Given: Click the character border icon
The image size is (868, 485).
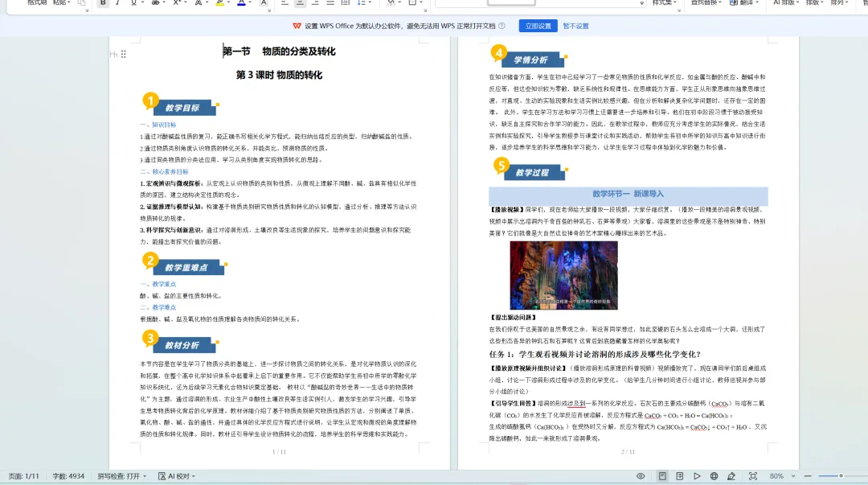Looking at the screenshot, I should tap(264, 2).
